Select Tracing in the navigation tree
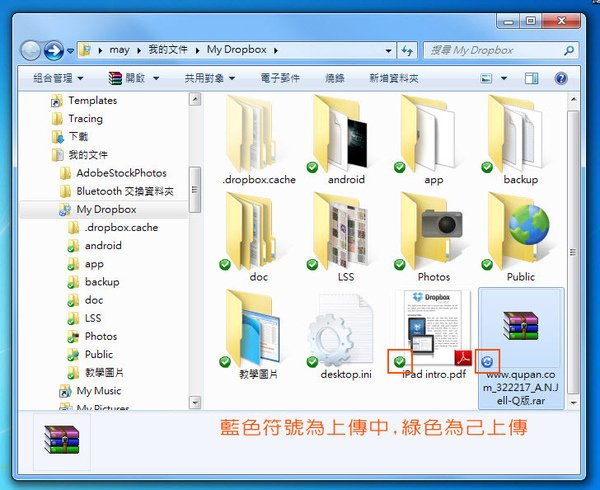 (77, 119)
